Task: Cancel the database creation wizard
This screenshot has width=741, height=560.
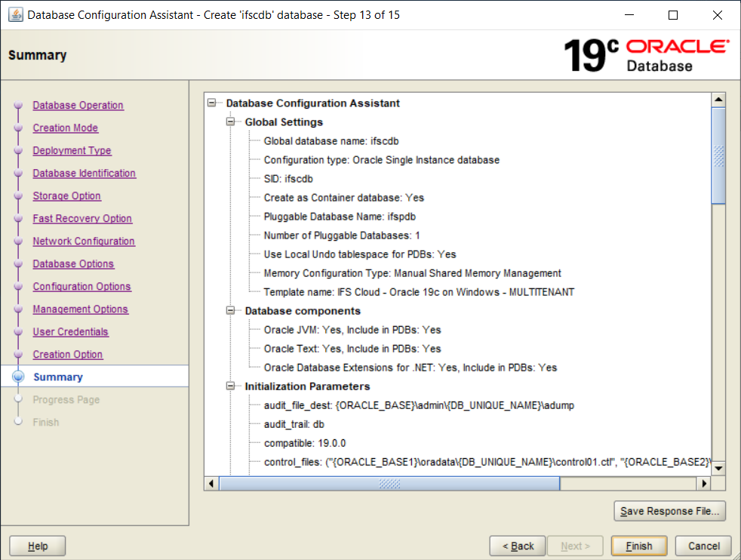Action: point(703,546)
